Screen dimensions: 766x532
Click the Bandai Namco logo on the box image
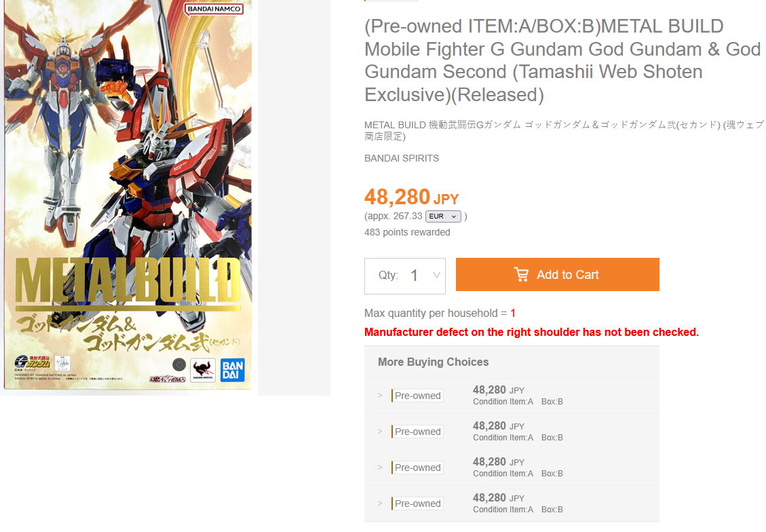pyautogui.click(x=214, y=9)
